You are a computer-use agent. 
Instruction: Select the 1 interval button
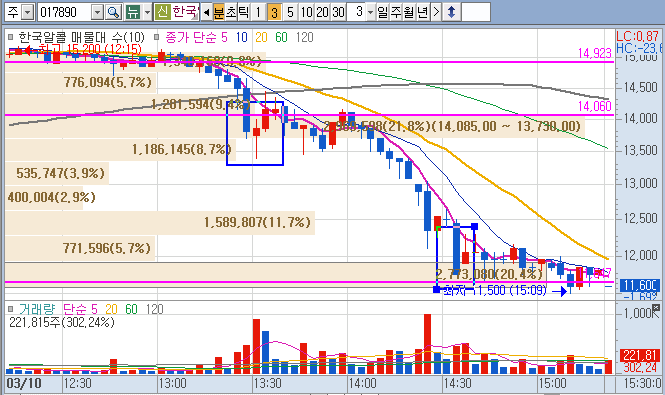click(x=258, y=12)
